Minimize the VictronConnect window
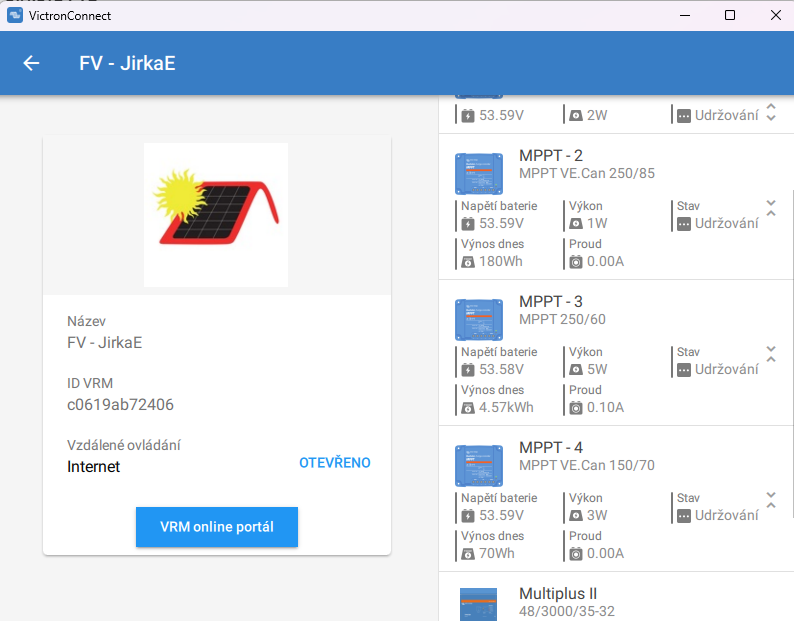This screenshot has height=621, width=794. 685,15
